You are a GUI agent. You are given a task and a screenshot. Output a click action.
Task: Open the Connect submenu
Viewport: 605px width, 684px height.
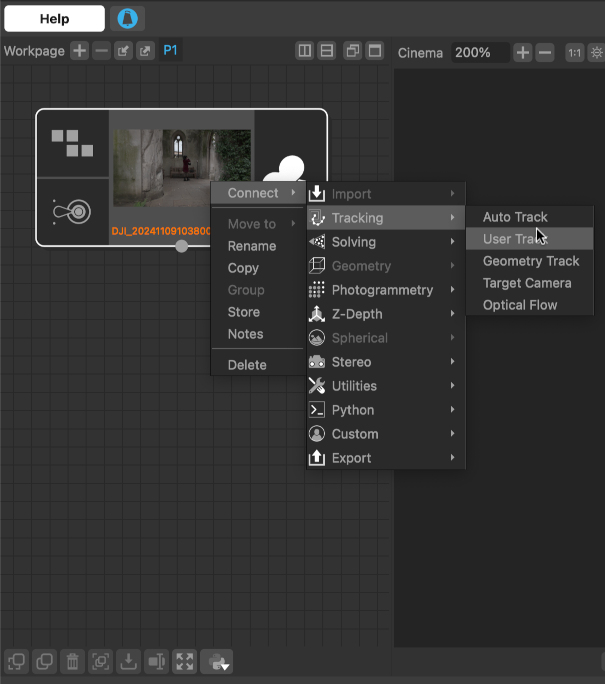click(258, 193)
